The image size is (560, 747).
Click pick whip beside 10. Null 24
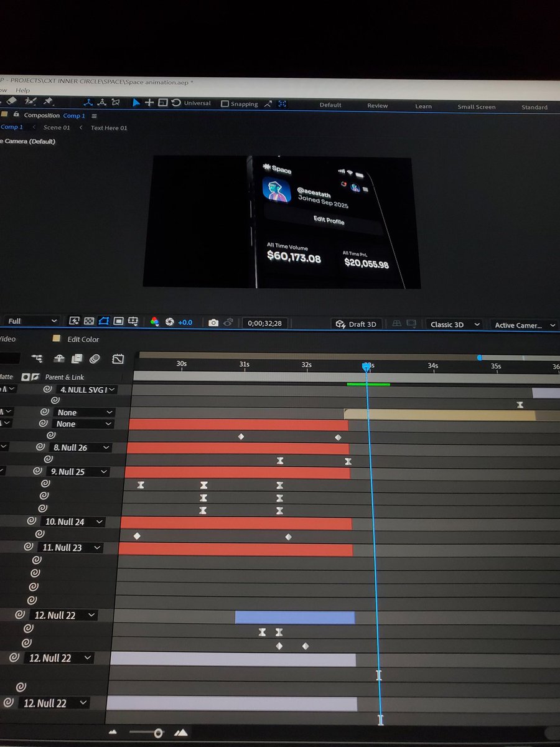31,521
